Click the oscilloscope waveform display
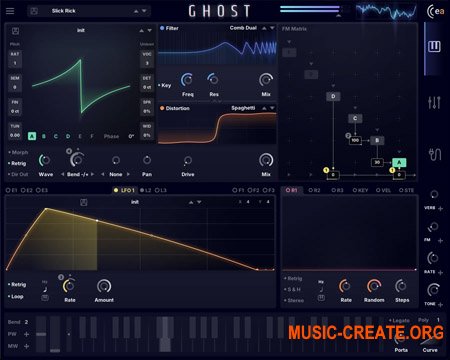Screen dimensions: 450x360 (x=386, y=11)
